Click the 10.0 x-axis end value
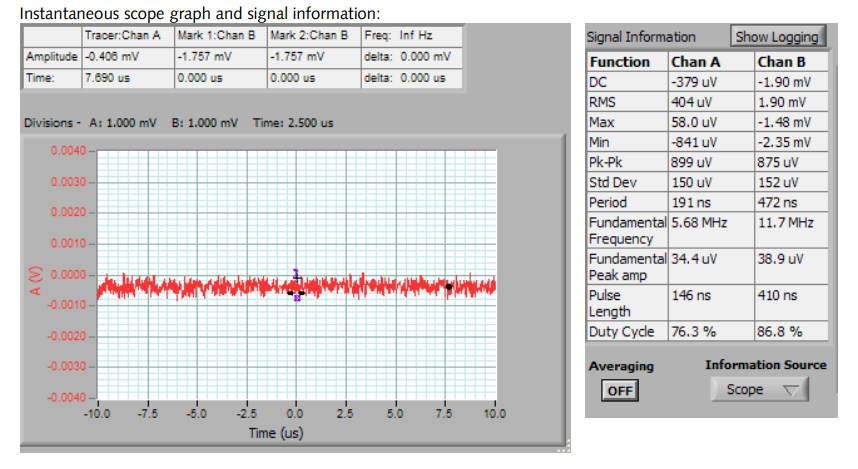Viewport: 858px width, 469px height. coord(493,413)
